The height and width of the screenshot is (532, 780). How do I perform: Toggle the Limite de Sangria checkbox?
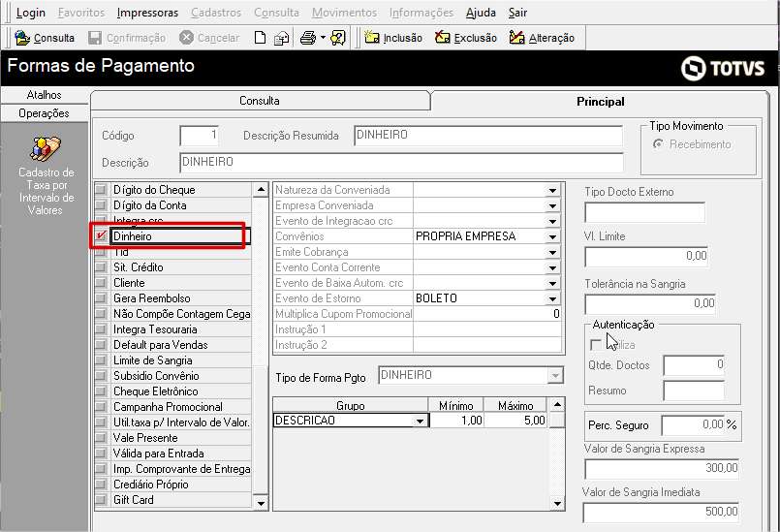[101, 360]
